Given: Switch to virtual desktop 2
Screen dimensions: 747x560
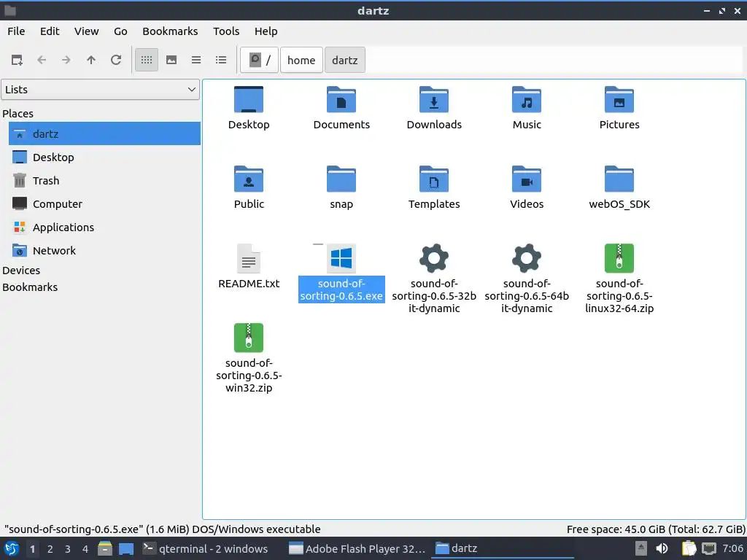Looking at the screenshot, I should [x=50, y=549].
